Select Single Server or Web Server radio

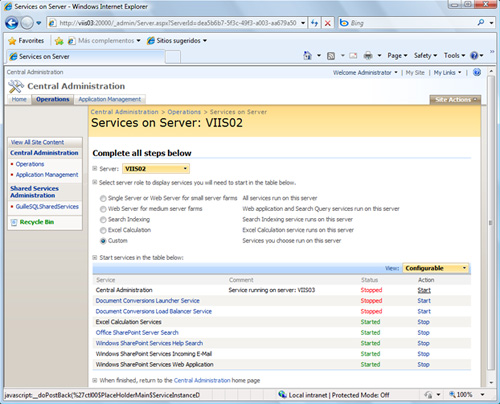103,199
